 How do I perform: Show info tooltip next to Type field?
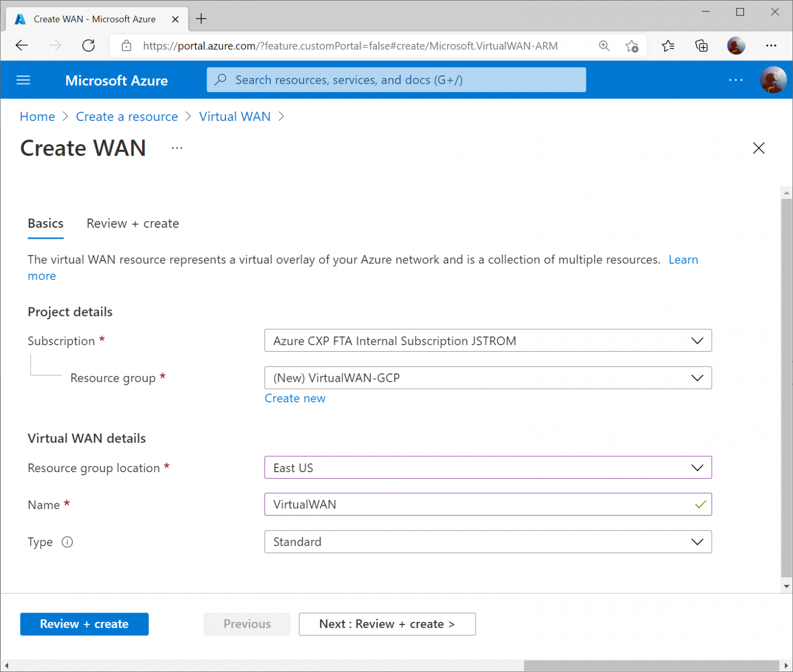click(x=67, y=542)
